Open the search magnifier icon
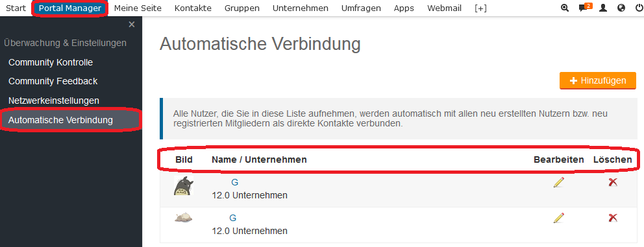Image resolution: width=644 pixels, height=247 pixels. tap(565, 8)
